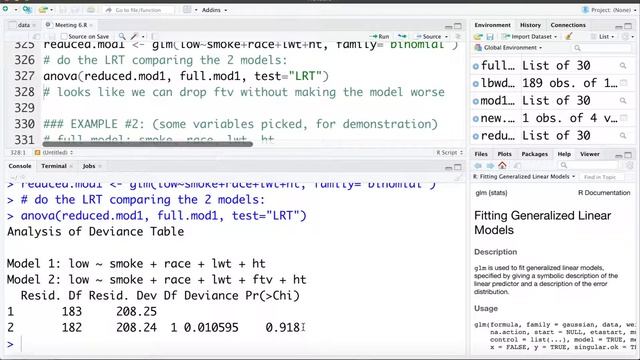
Task: Switch to the History tab
Action: [530, 25]
